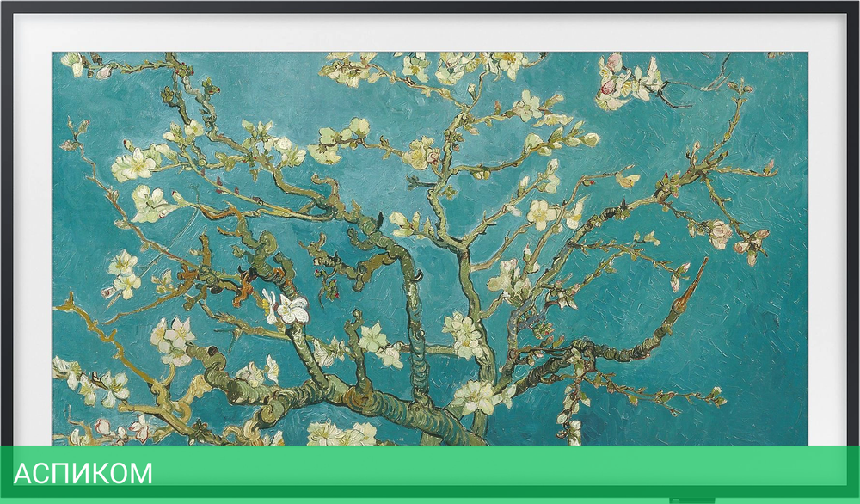Click the АСПИКОМ label on green banner

coord(83,473)
